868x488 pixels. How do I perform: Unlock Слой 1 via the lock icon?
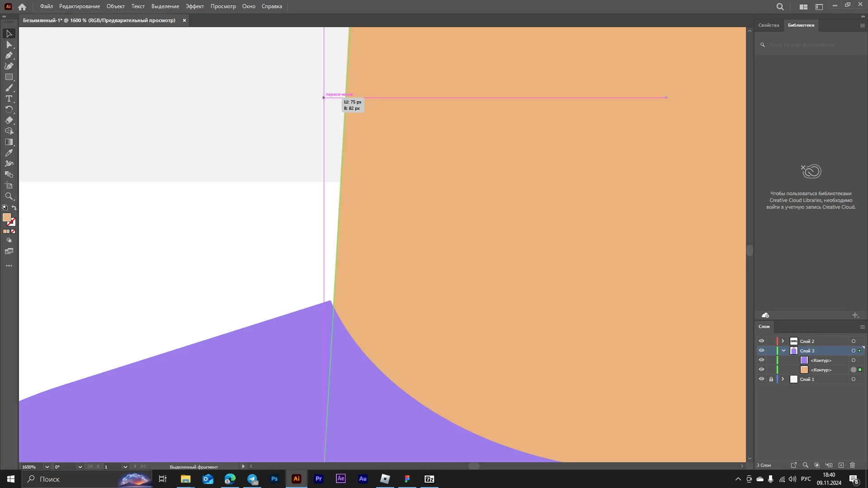(x=771, y=379)
